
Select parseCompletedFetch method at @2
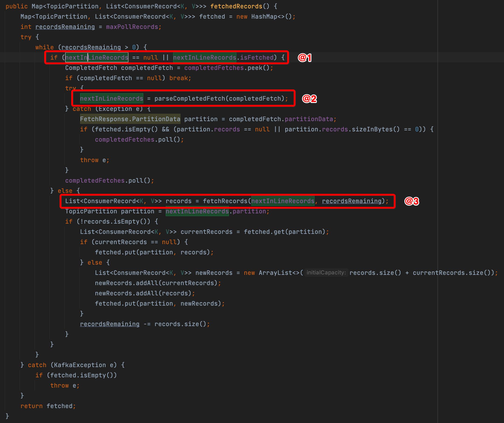pyautogui.click(x=188, y=98)
